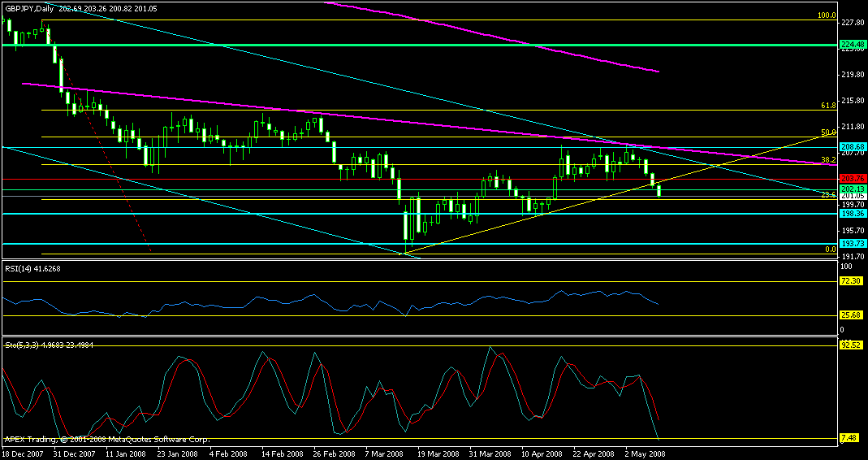Select the cyan 198.36 price tag
868x460 pixels.
point(850,214)
